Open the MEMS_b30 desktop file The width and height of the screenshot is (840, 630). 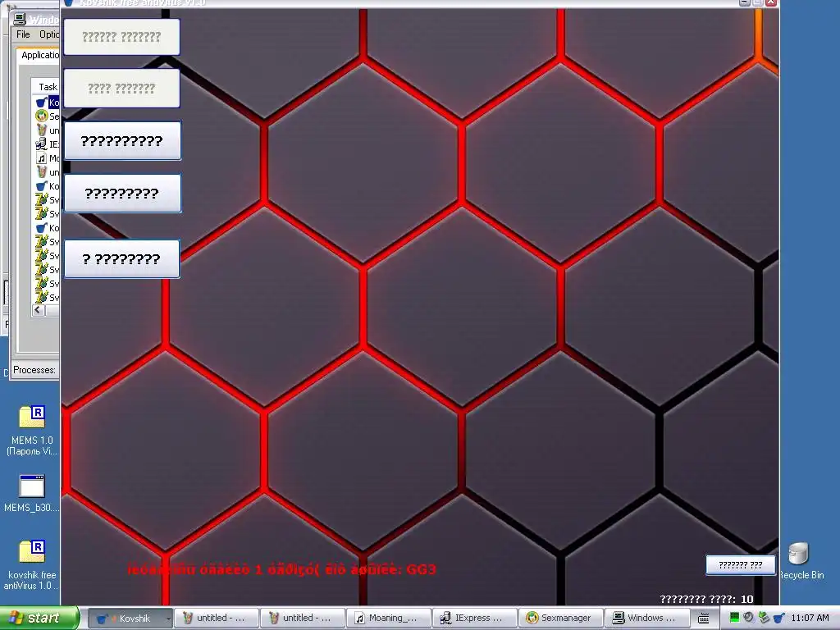click(32, 494)
